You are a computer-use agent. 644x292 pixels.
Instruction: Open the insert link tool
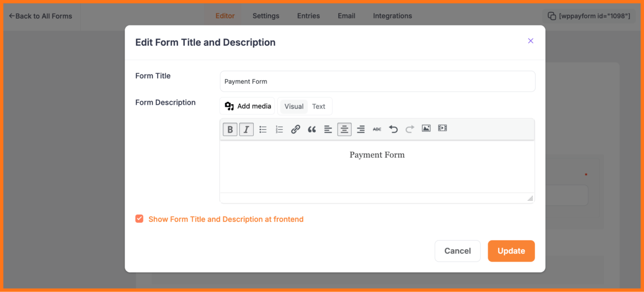click(295, 129)
